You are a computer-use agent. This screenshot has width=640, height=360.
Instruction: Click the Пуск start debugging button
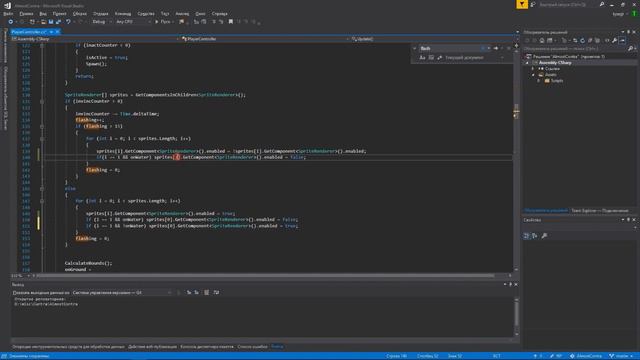pyautogui.click(x=163, y=22)
